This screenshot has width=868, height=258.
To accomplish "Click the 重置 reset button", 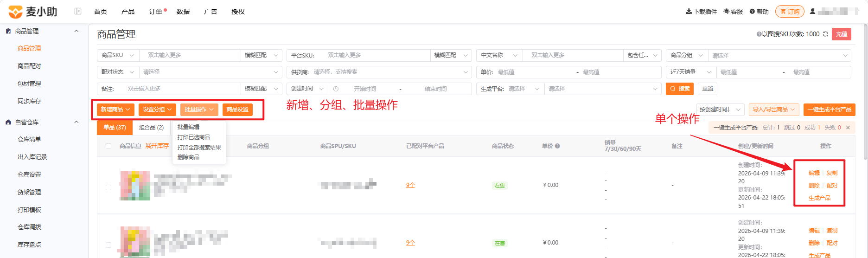I will [708, 89].
